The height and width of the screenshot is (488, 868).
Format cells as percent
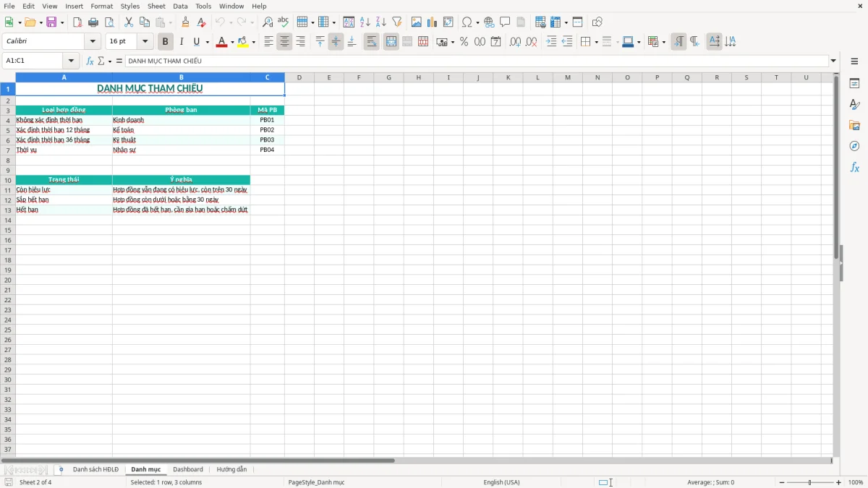(464, 42)
